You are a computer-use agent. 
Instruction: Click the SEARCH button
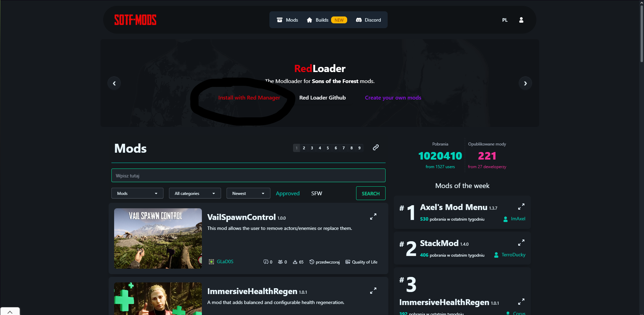371,193
